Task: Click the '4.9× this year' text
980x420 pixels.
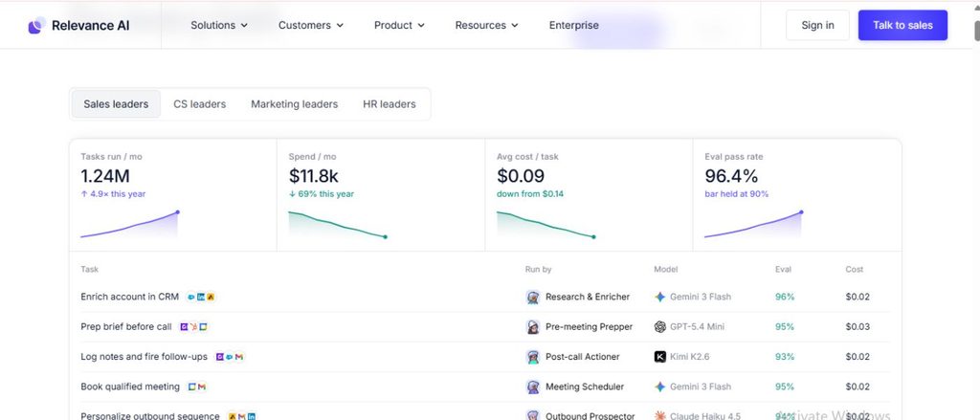Action: (118, 194)
